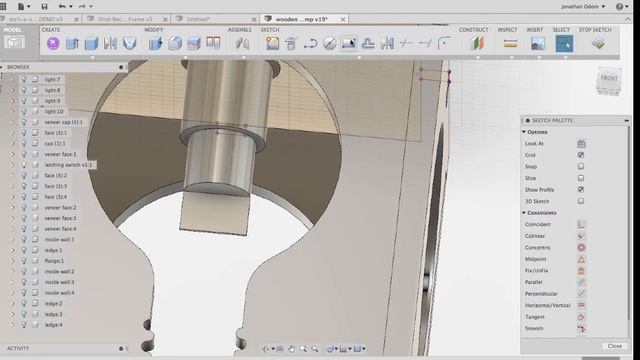Open the CREATE menu
The width and height of the screenshot is (640, 360).
point(51,30)
